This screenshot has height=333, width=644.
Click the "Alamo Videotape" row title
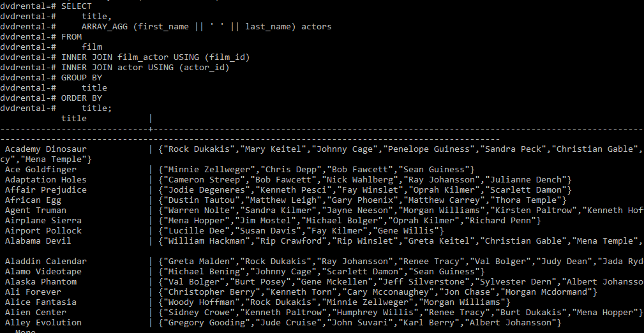pyautogui.click(x=43, y=272)
